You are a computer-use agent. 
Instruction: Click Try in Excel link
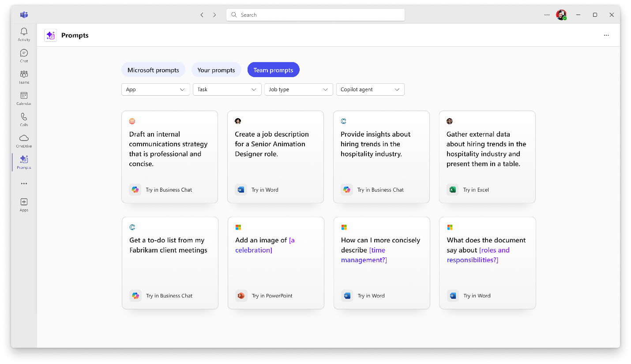coord(476,190)
